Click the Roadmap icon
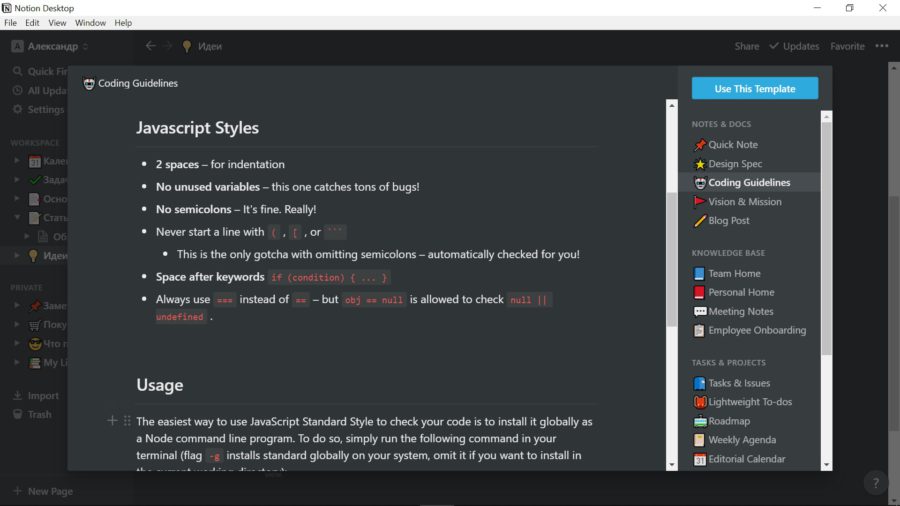This screenshot has width=900, height=506. coord(700,421)
